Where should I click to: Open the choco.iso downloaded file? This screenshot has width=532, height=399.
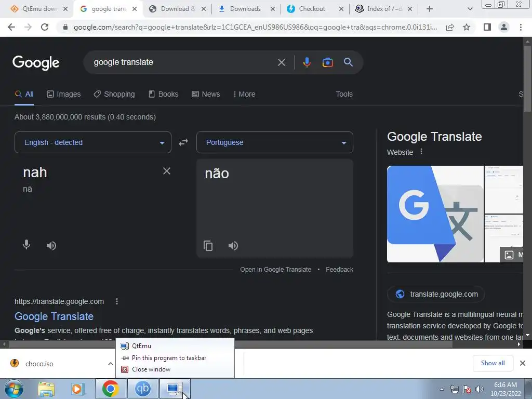[x=39, y=364]
